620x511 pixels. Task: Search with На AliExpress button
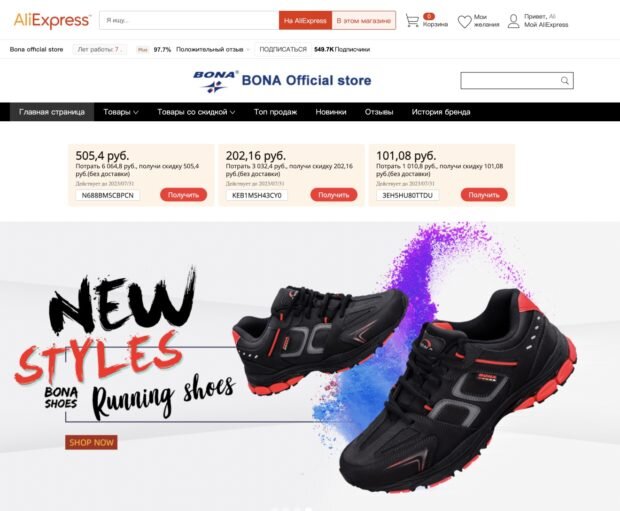click(305, 20)
